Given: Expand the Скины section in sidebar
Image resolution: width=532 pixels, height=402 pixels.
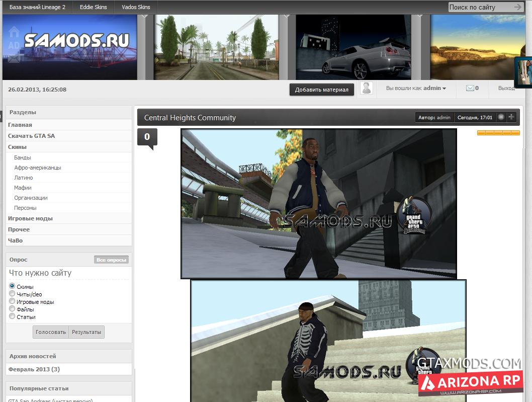Looking at the screenshot, I should pyautogui.click(x=18, y=147).
